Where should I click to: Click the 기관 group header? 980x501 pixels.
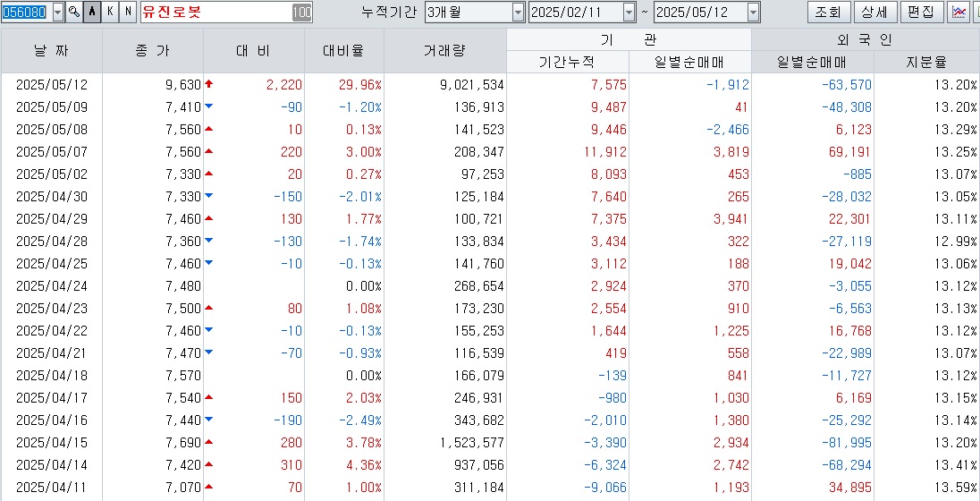(x=629, y=39)
